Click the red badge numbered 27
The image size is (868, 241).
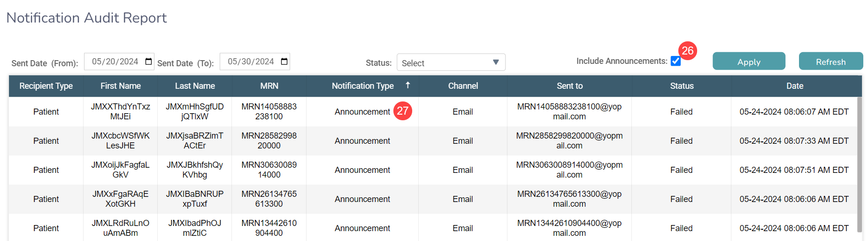(402, 111)
